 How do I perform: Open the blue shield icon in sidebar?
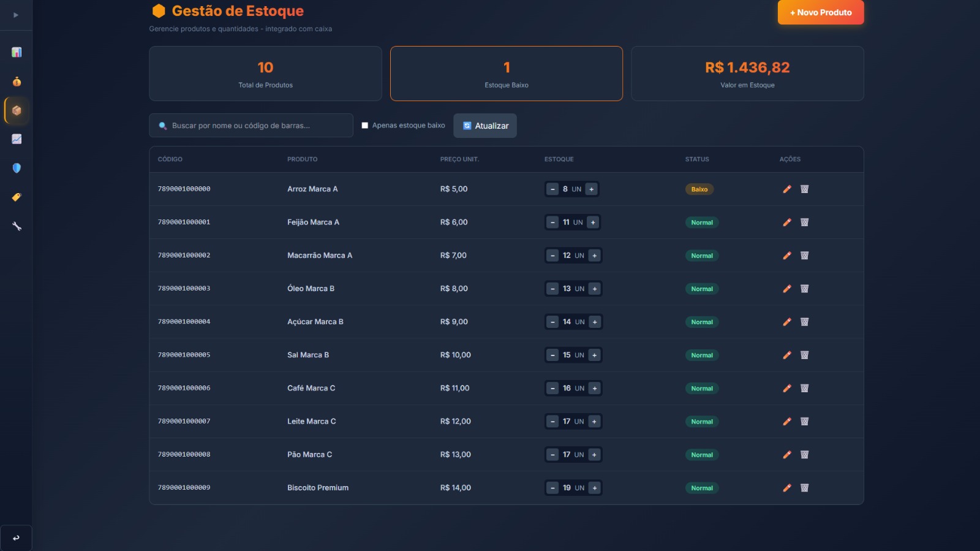pos(17,168)
